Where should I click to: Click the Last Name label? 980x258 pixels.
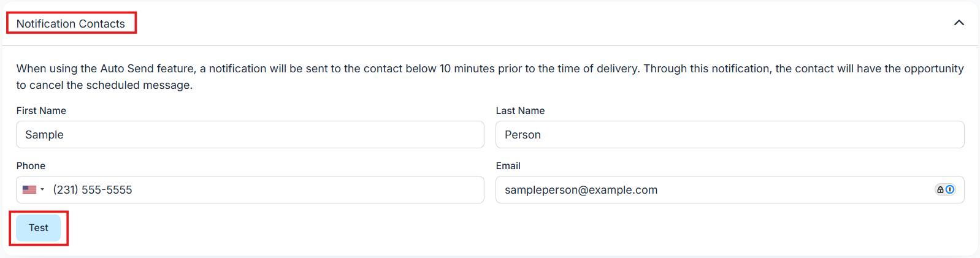click(520, 111)
